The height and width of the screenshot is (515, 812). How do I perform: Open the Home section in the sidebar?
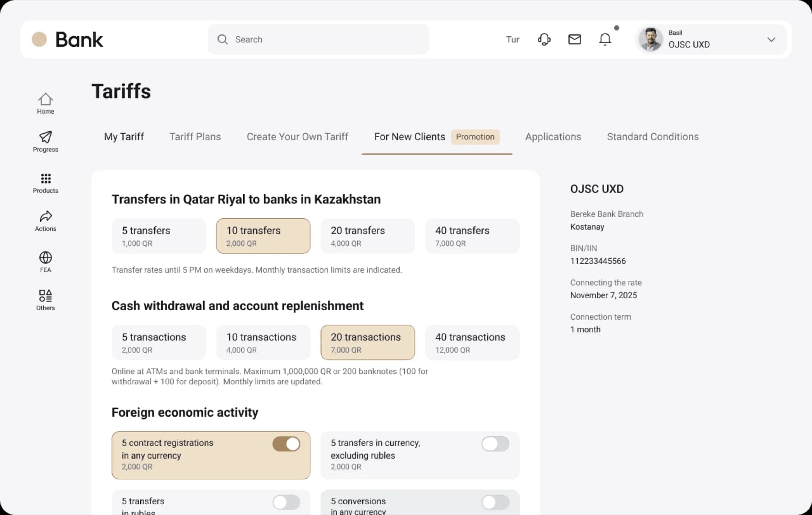point(45,103)
